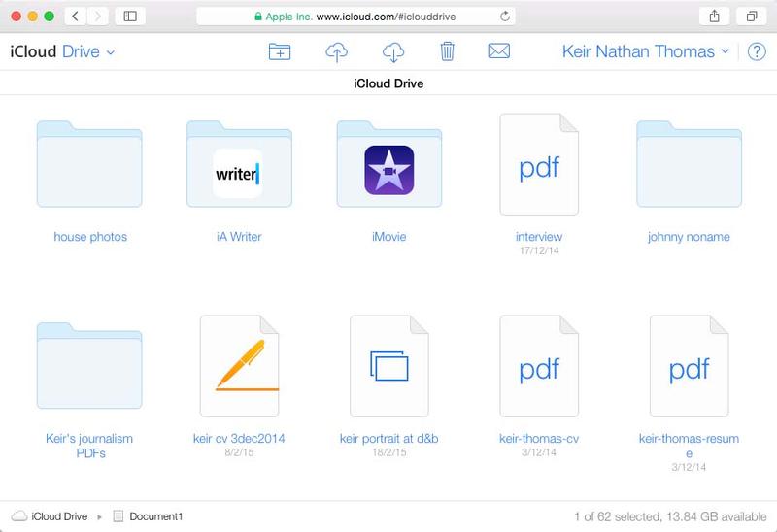The image size is (777, 532).
Task: Click the iA Writer name label
Action: [239, 237]
